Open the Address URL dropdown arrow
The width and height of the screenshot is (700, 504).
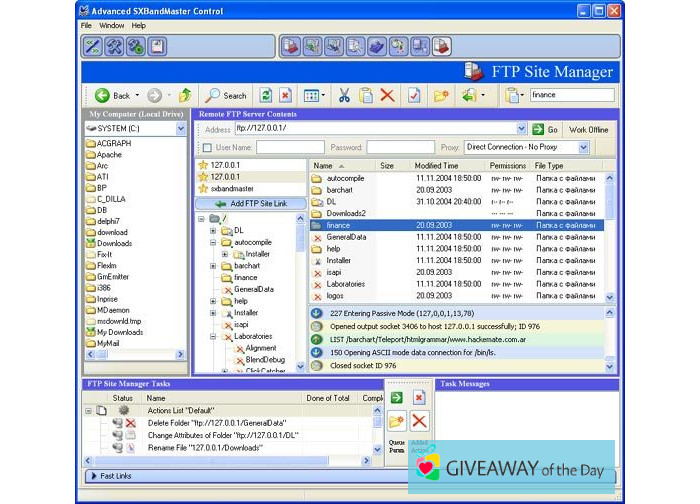coord(521,129)
